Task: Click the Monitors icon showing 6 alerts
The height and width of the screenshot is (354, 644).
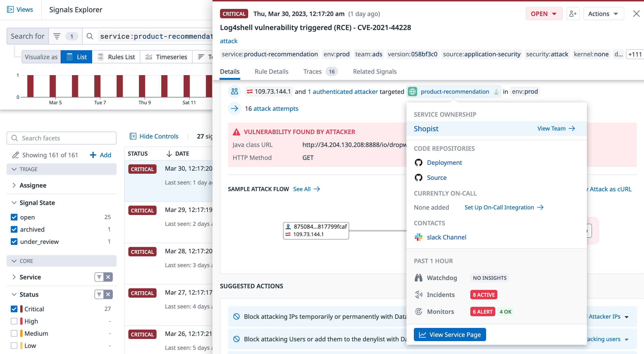Action: pos(418,311)
